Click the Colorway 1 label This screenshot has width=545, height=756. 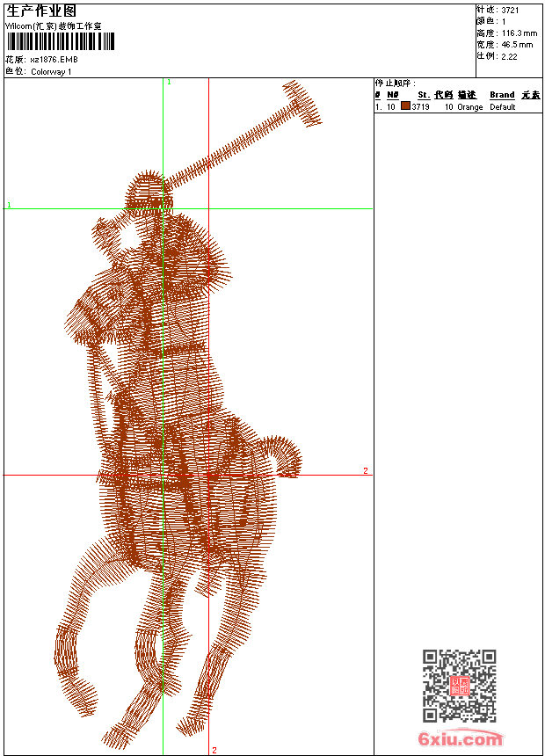[x=51, y=71]
